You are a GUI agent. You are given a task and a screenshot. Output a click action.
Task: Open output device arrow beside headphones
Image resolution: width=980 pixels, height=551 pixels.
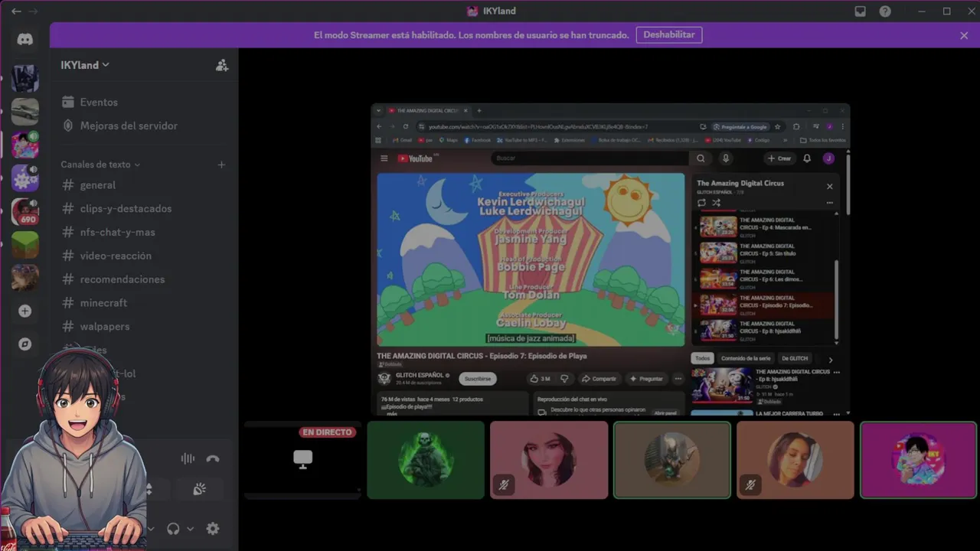pos(190,529)
